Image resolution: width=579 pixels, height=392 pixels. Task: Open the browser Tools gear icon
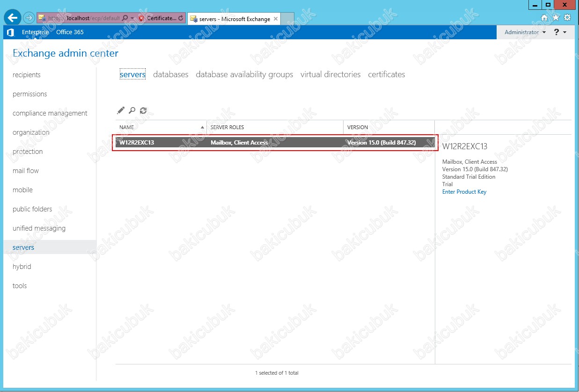567,18
